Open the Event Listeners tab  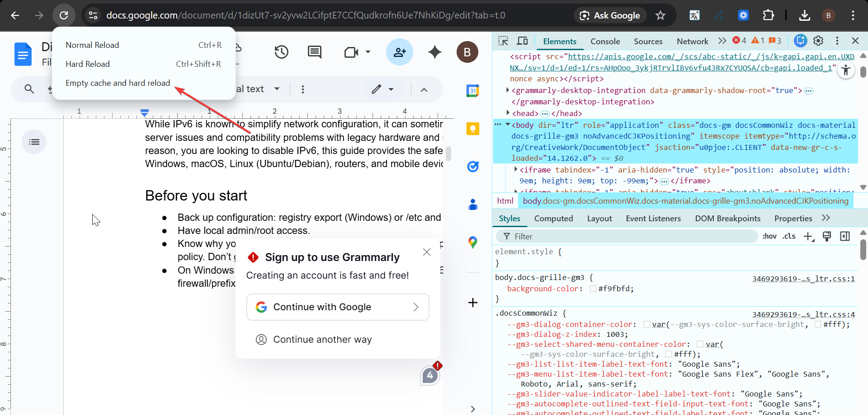click(653, 219)
